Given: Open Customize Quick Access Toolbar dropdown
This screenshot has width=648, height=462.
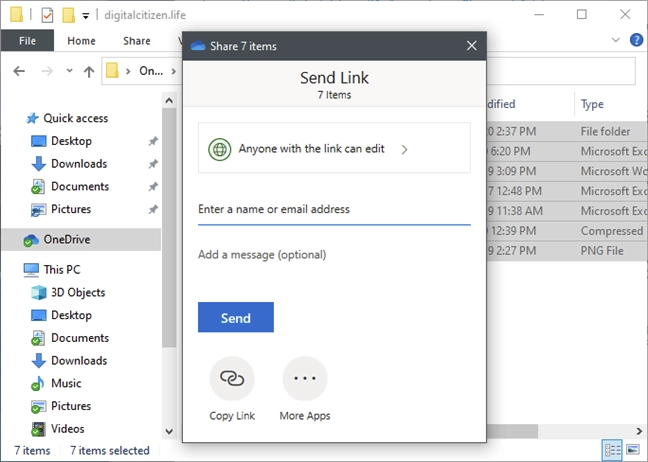Looking at the screenshot, I should tap(86, 16).
